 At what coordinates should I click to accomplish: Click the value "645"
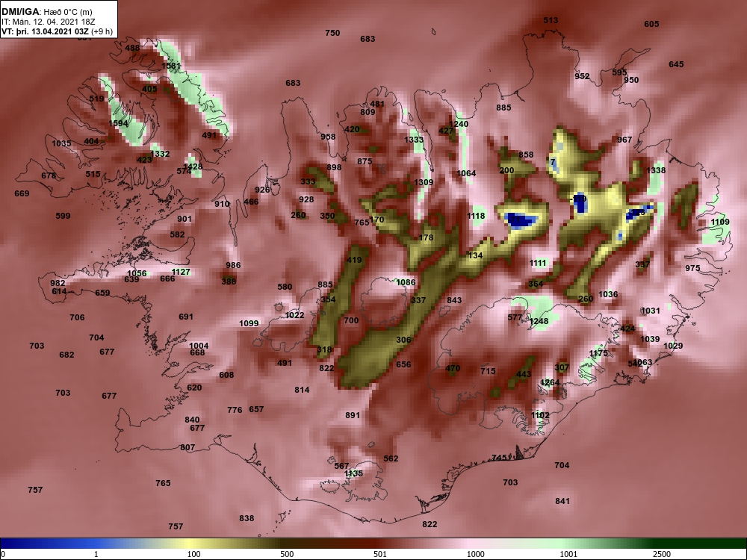click(677, 64)
